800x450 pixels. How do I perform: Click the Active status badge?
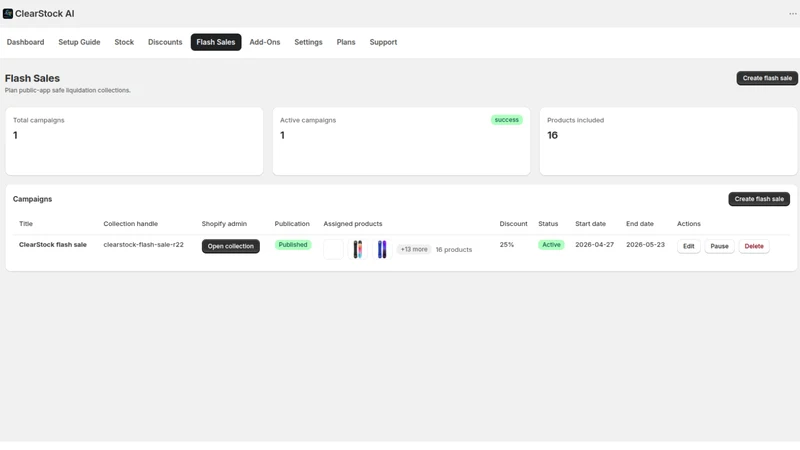click(551, 245)
